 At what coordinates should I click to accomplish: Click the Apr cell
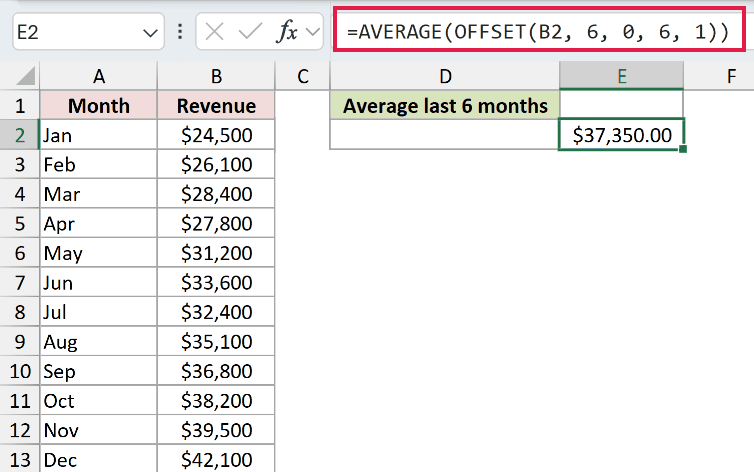point(99,224)
